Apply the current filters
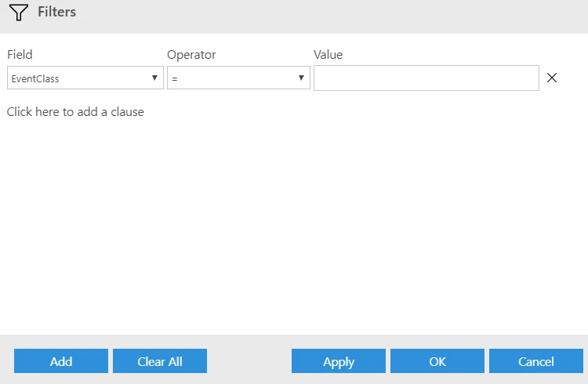Image resolution: width=588 pixels, height=384 pixels. [339, 361]
